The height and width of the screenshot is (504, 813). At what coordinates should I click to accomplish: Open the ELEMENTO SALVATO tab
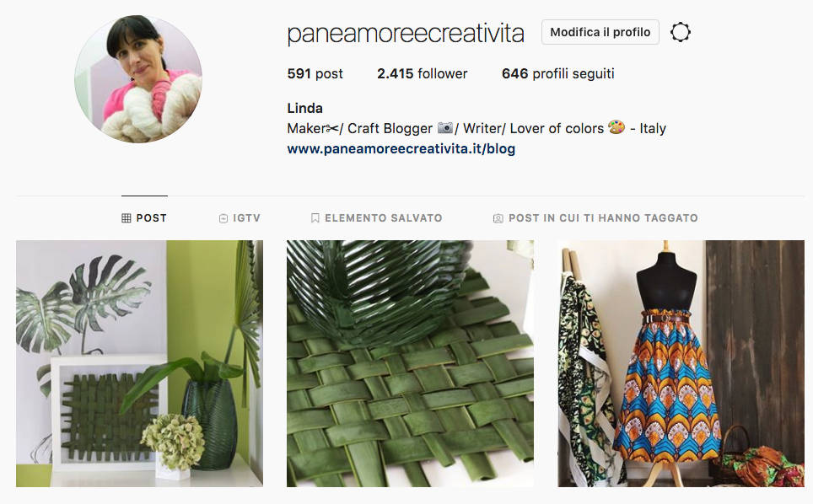(x=376, y=218)
